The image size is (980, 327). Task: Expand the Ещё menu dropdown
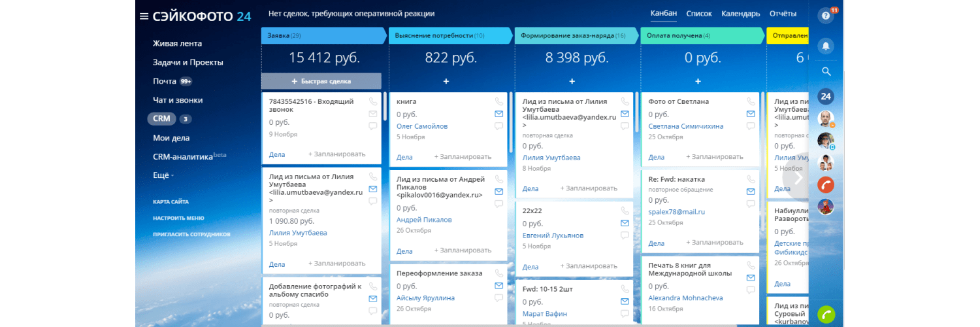tap(163, 175)
